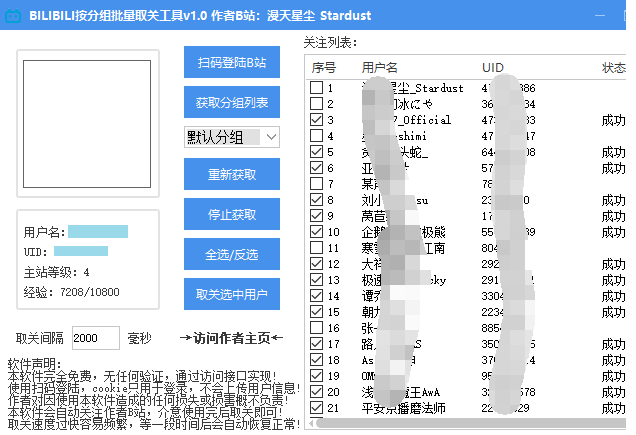Click the 用户名 column header
The image size is (636, 435).
380,67
